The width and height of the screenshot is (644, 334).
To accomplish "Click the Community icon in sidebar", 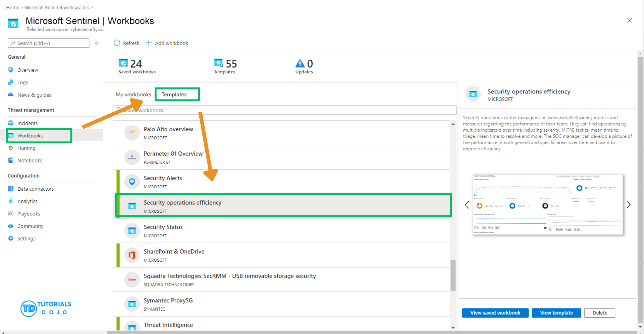I will tap(11, 226).
